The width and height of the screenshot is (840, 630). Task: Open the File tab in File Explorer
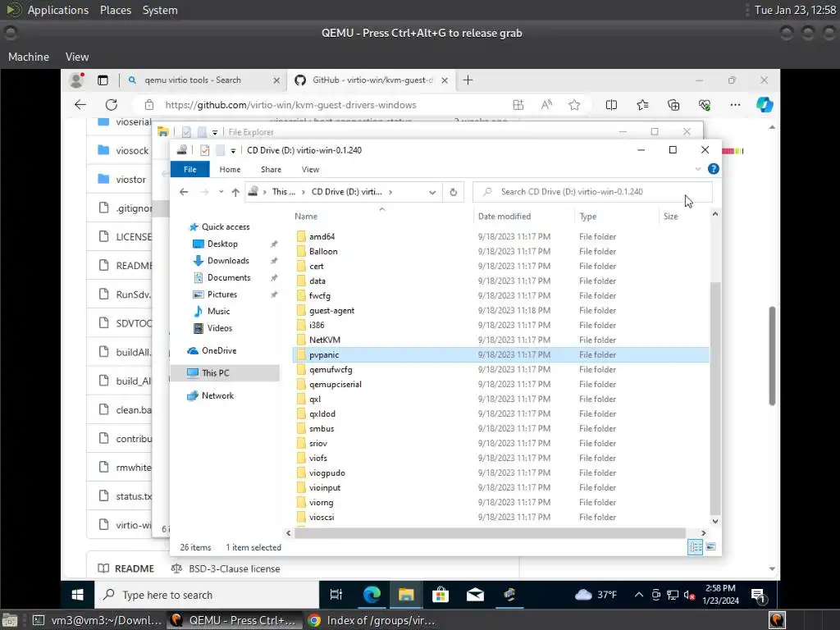(x=189, y=169)
